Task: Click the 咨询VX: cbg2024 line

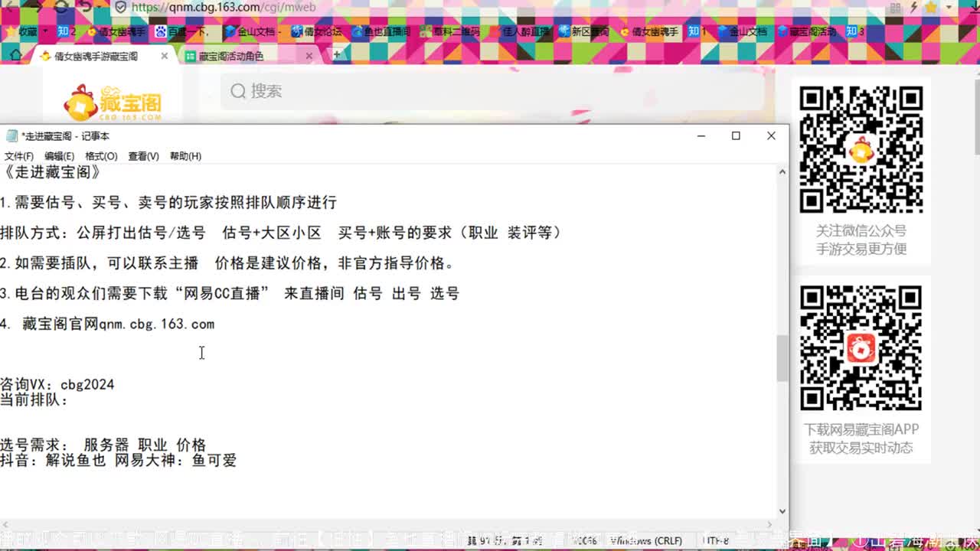Action: coord(57,384)
